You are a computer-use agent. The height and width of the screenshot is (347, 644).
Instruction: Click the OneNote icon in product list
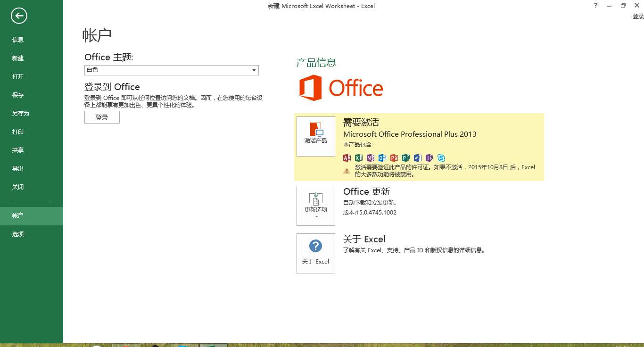371,158
